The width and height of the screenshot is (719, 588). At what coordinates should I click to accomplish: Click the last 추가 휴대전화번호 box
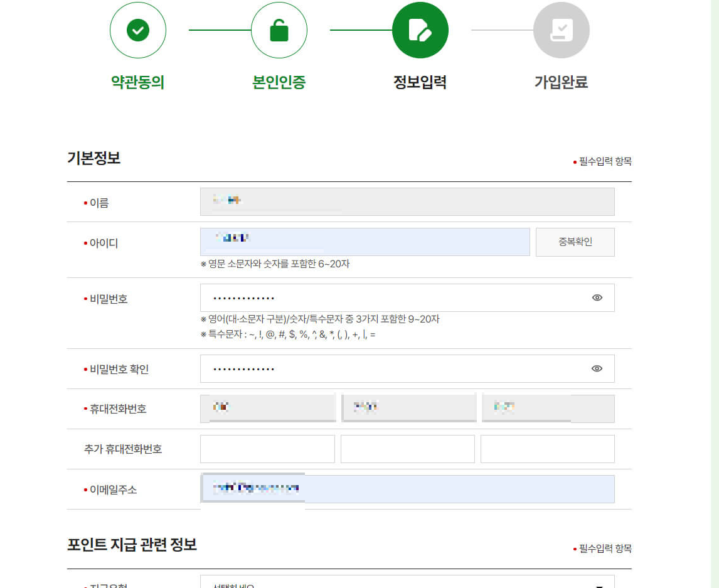(x=547, y=449)
